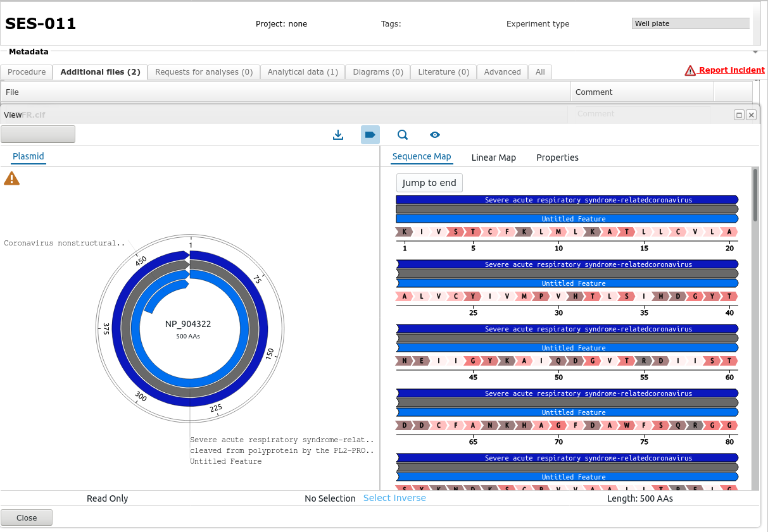Image resolution: width=768 pixels, height=532 pixels.
Task: Open the search magnifier tool
Action: [403, 135]
